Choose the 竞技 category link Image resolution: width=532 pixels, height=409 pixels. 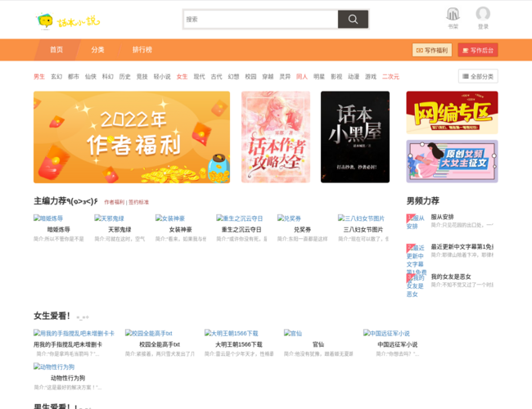click(x=142, y=77)
